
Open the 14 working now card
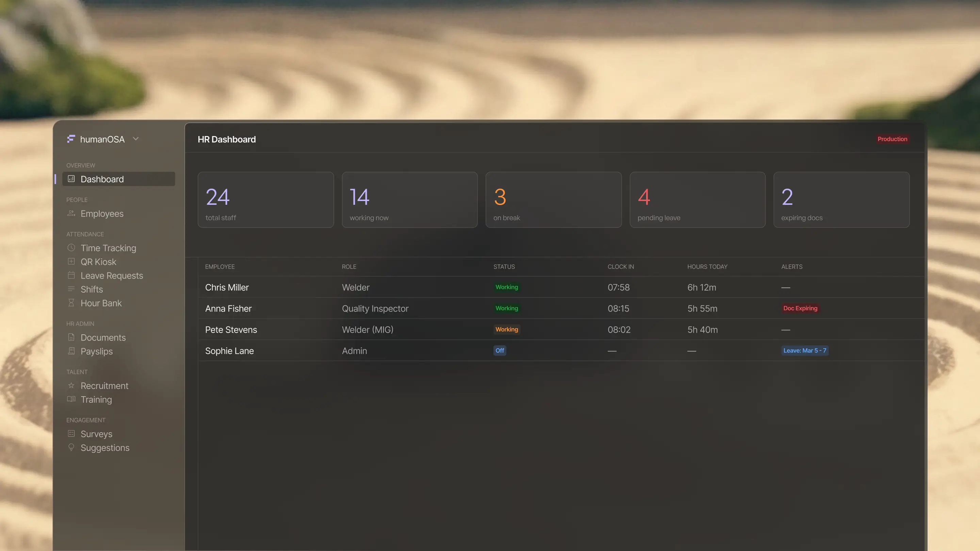click(x=410, y=200)
